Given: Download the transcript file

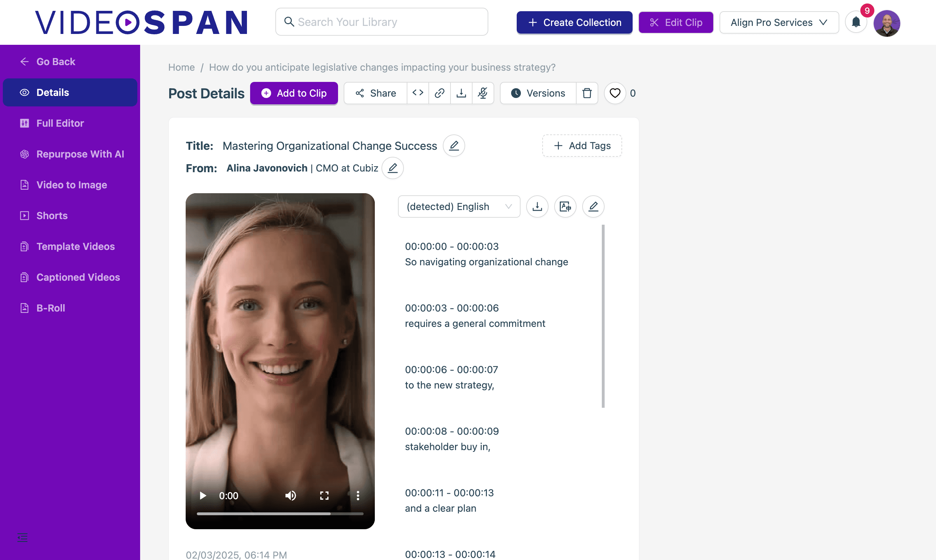Looking at the screenshot, I should pyautogui.click(x=537, y=206).
